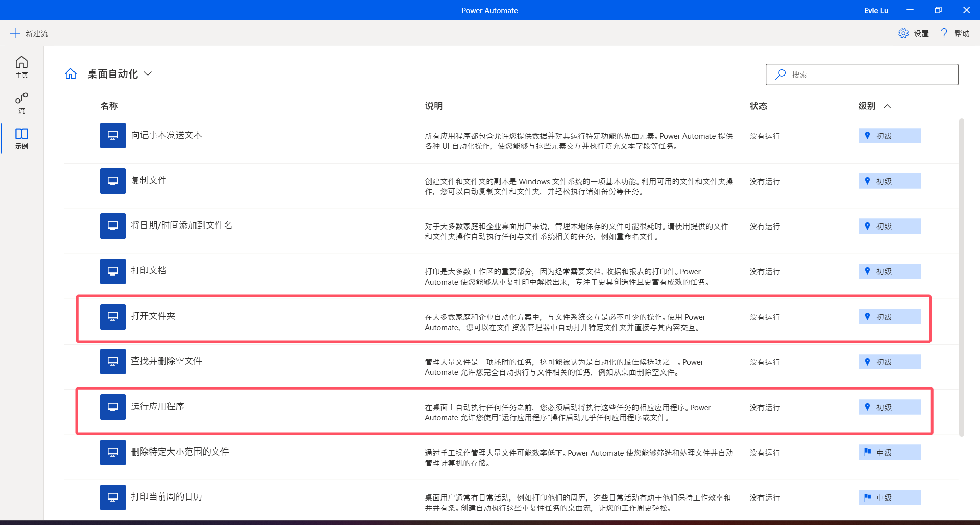Toggle the 级别 sort direction arrow

(887, 106)
